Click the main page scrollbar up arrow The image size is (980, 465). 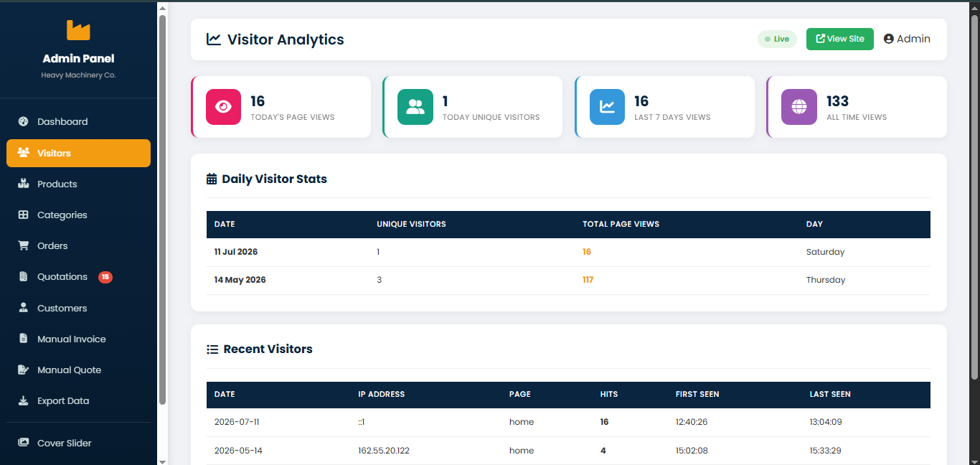click(974, 7)
